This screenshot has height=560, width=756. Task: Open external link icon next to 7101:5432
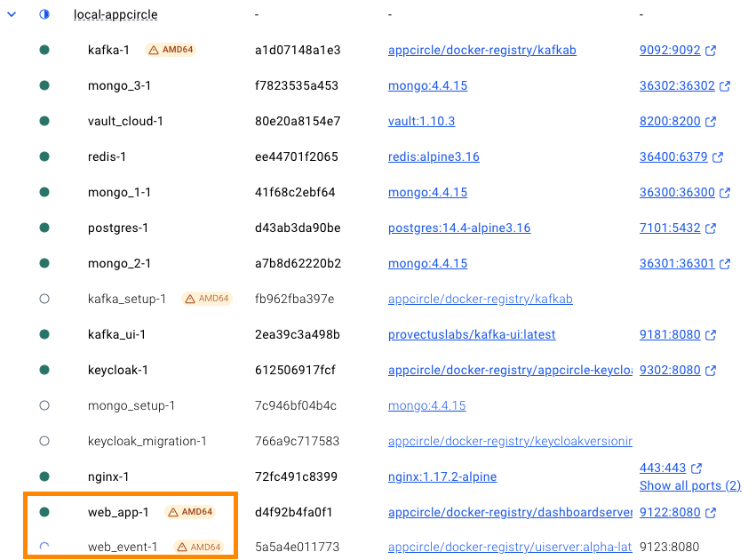[711, 228]
